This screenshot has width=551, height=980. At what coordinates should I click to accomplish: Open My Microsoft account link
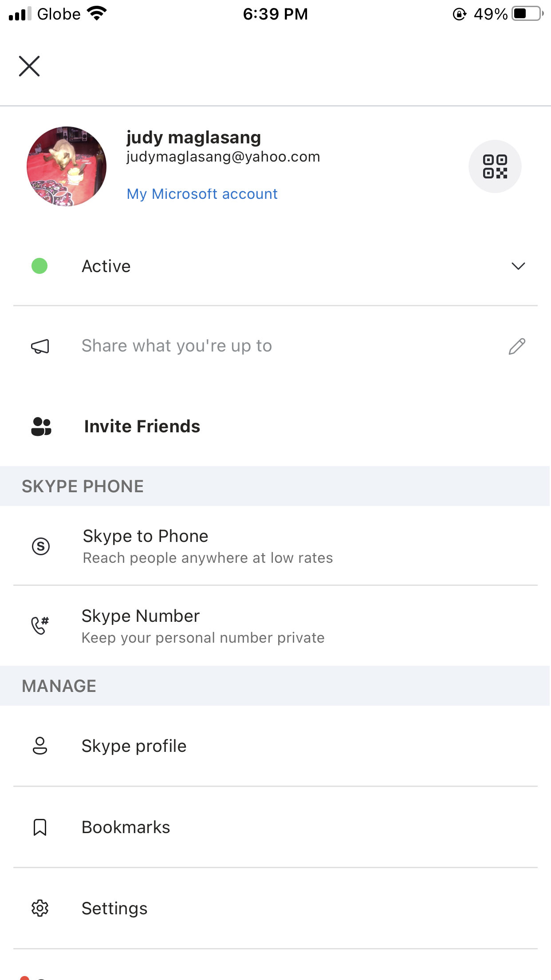202,194
